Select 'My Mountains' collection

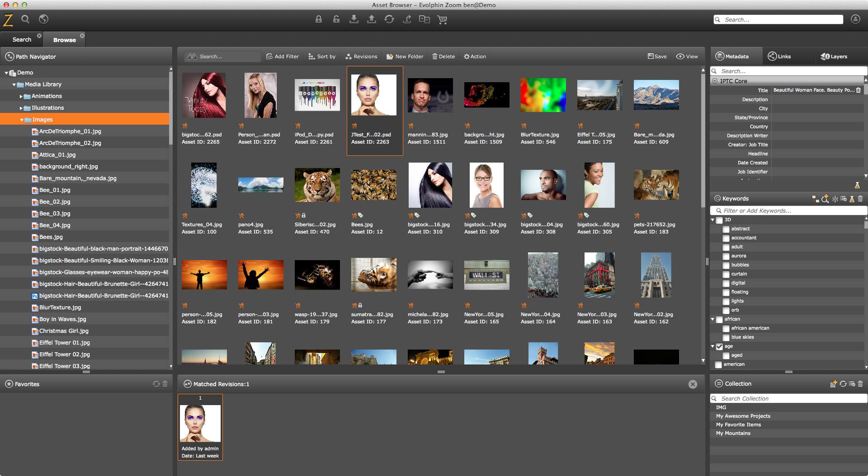coord(733,434)
